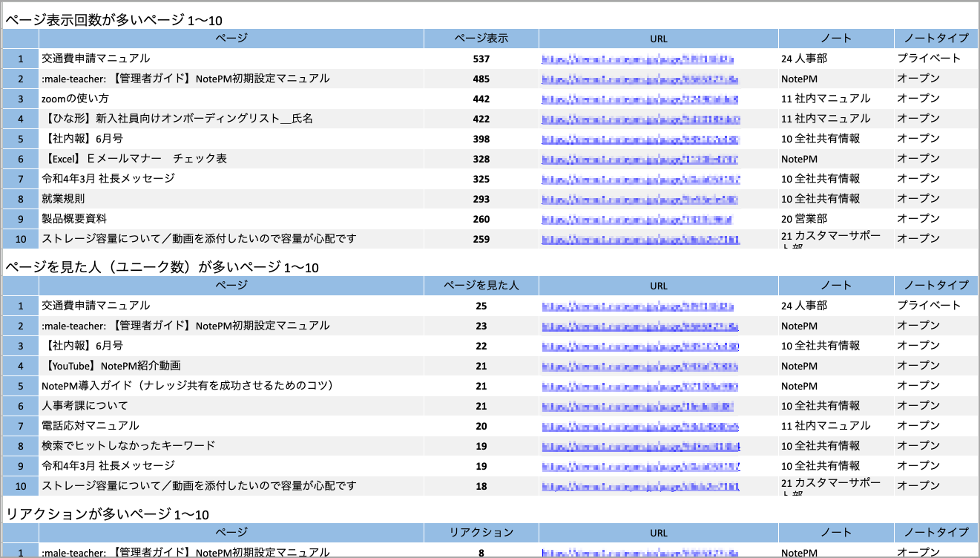Open URL link for 【Excel】Eメールマナー チェック表
This screenshot has height=558, width=980.
click(x=639, y=159)
